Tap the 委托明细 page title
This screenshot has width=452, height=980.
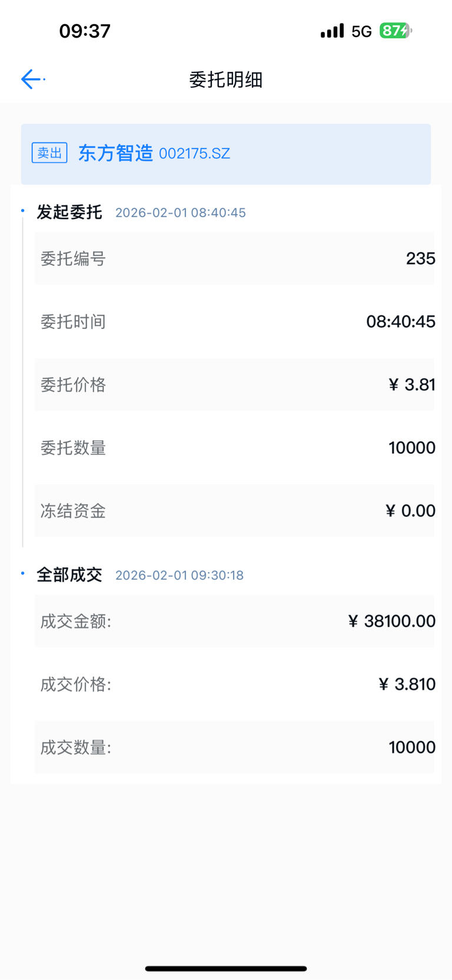coord(226,79)
